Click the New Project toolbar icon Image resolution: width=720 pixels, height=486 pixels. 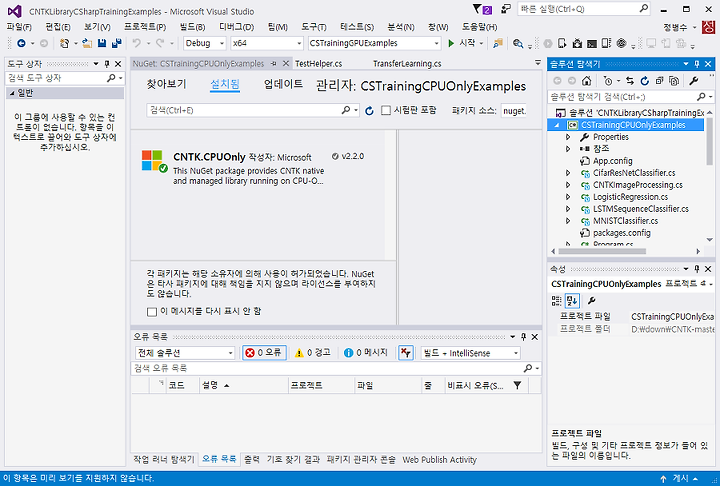tap(64, 43)
